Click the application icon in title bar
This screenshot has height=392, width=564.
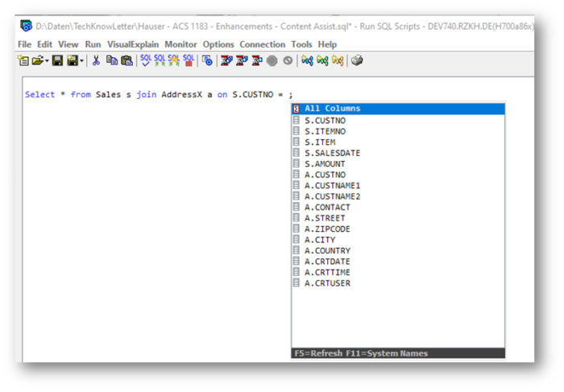[26, 26]
